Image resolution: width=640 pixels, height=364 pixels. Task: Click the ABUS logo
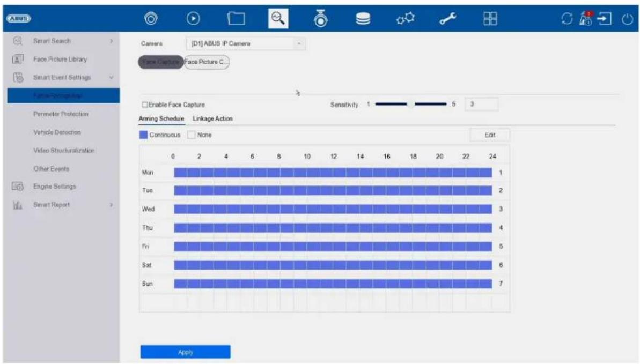[x=18, y=18]
